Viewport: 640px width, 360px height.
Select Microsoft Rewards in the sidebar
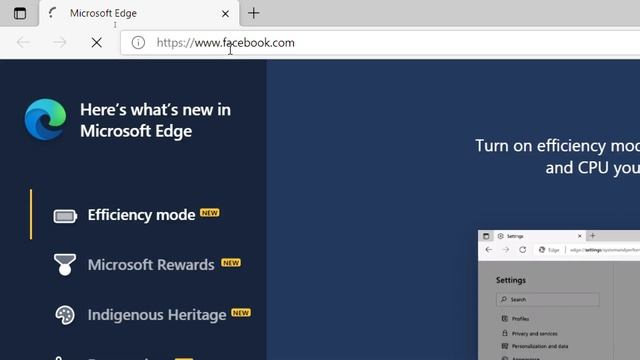coord(151,265)
